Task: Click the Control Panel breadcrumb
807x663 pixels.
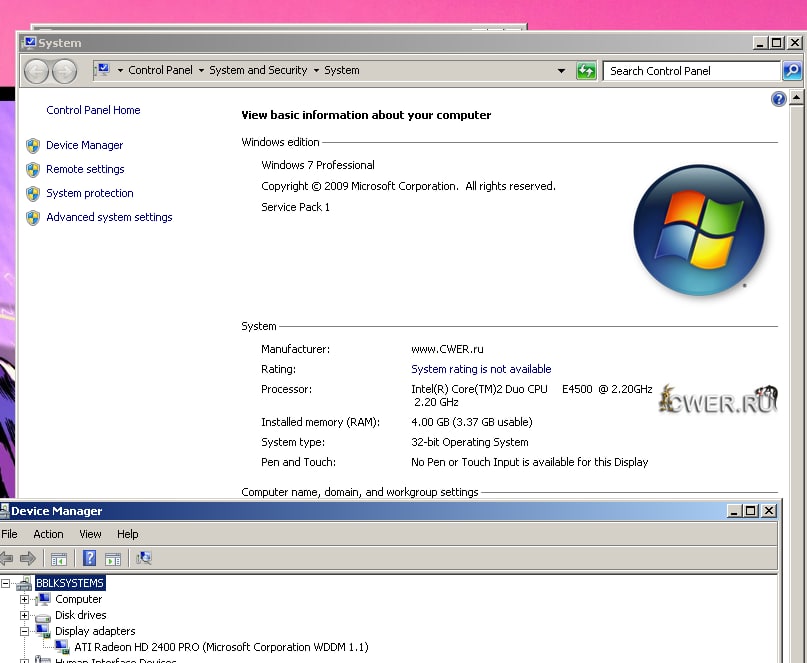Action: point(161,70)
